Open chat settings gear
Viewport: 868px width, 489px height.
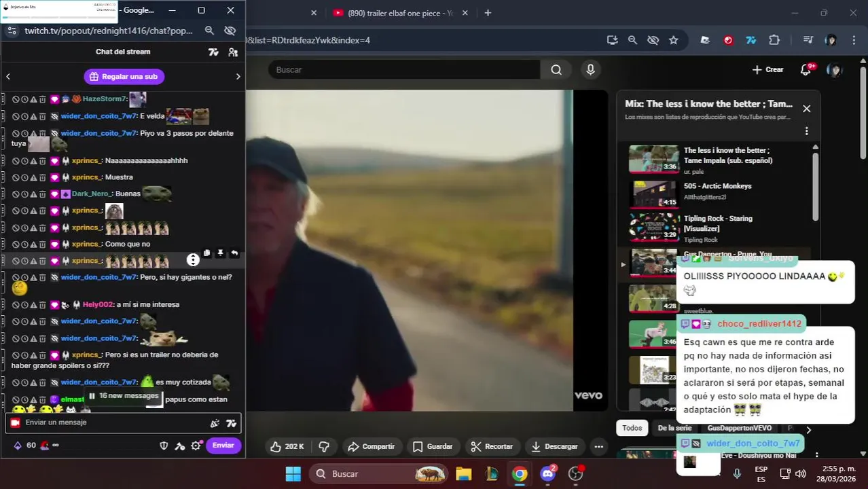(196, 446)
